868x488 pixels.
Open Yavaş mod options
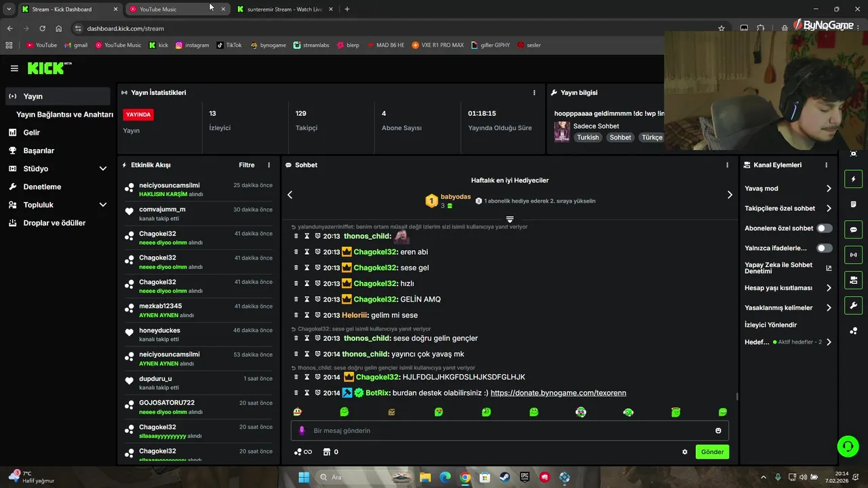tap(788, 188)
